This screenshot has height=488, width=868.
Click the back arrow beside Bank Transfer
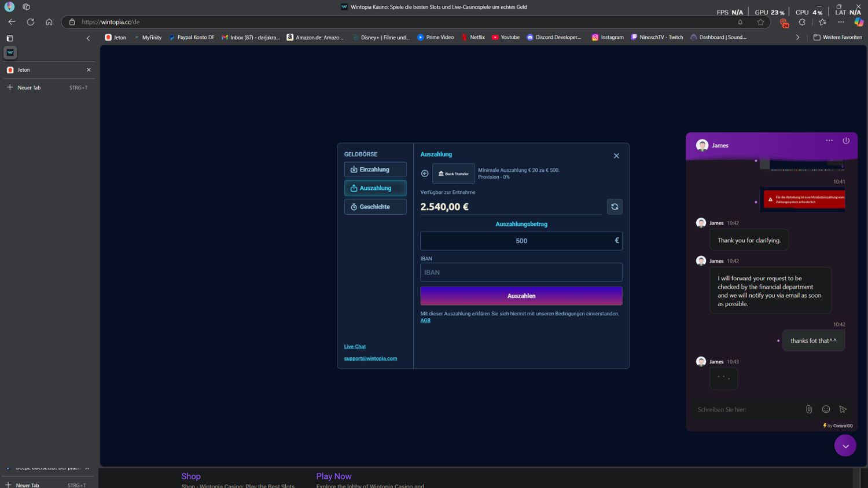coord(425,174)
